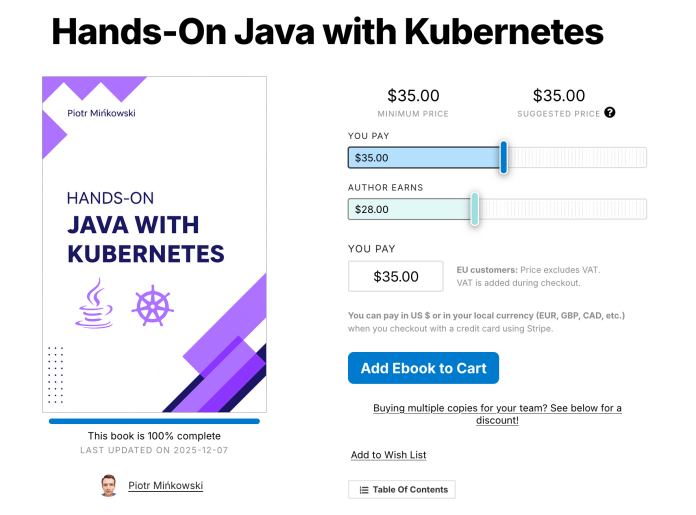Click the 100% complete progress bar

point(154,421)
